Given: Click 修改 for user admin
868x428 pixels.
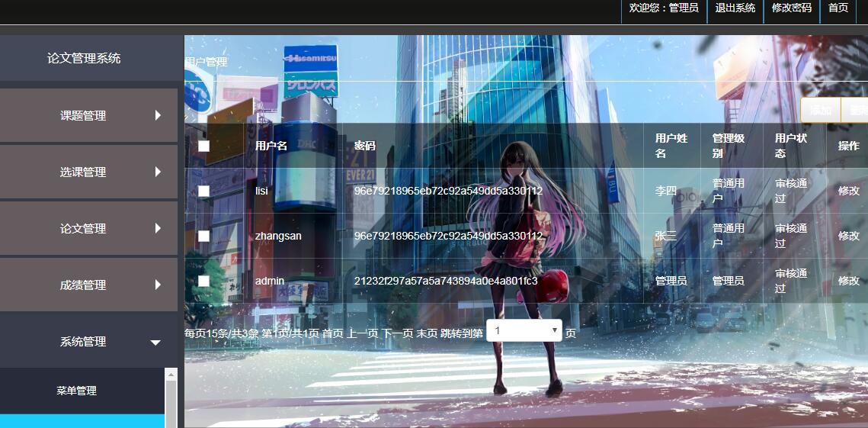Looking at the screenshot, I should pyautogui.click(x=849, y=281).
